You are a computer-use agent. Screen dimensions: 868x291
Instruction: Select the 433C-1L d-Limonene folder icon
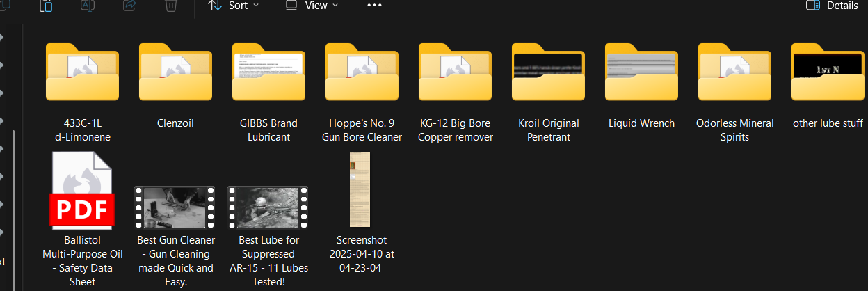[x=82, y=72]
